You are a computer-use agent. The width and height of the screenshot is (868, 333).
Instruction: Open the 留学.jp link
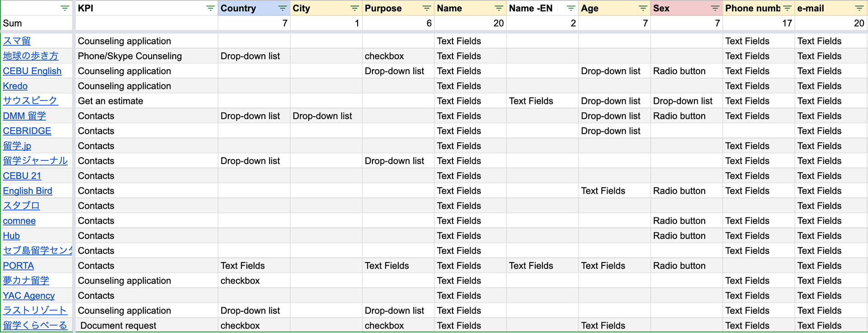pos(17,146)
